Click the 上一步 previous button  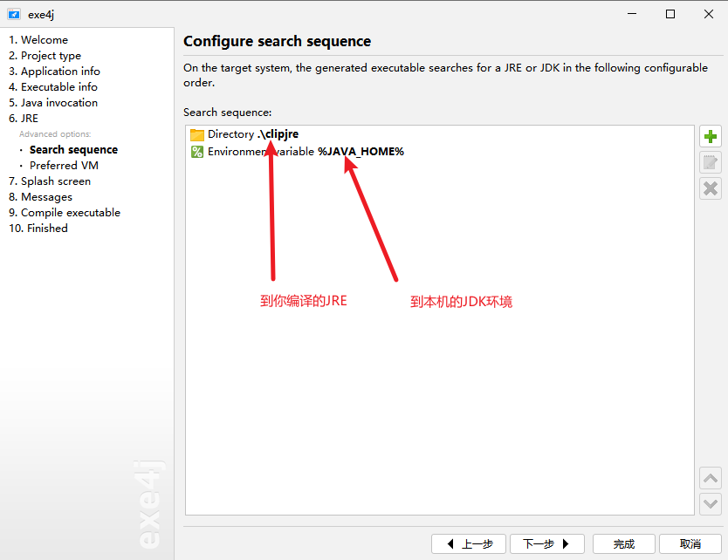point(469,544)
